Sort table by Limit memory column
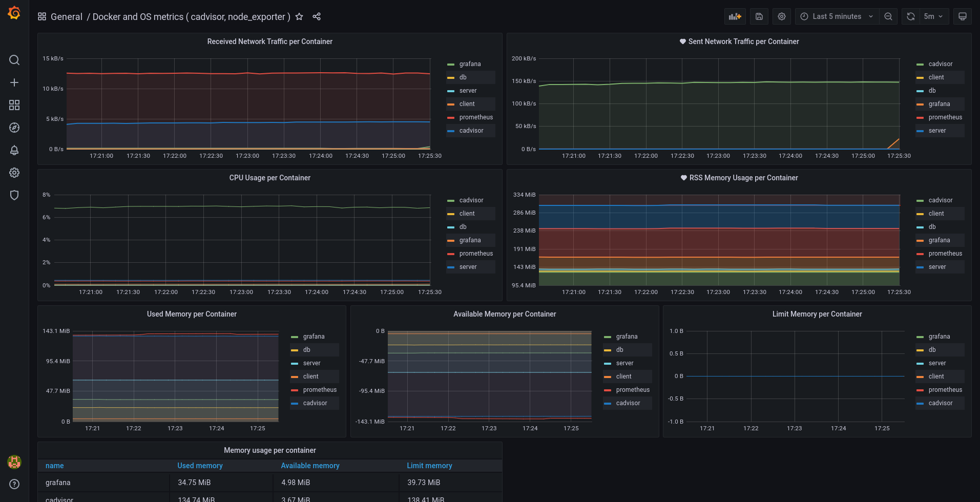 pyautogui.click(x=429, y=466)
